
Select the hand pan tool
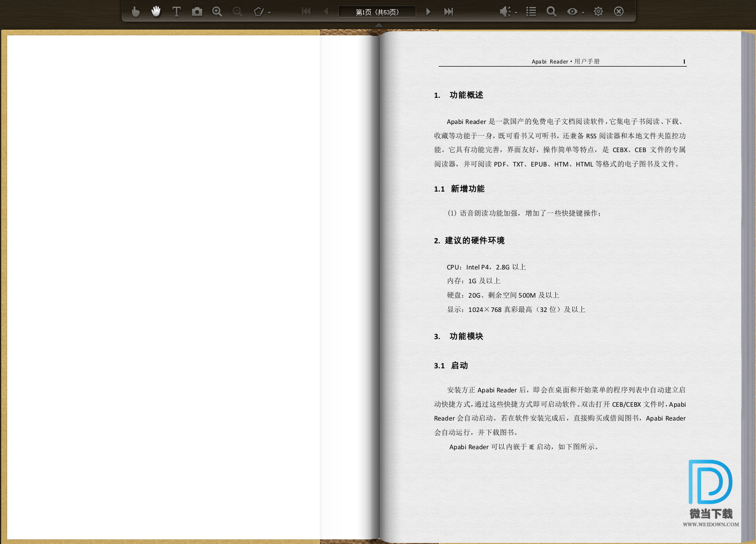pyautogui.click(x=156, y=11)
